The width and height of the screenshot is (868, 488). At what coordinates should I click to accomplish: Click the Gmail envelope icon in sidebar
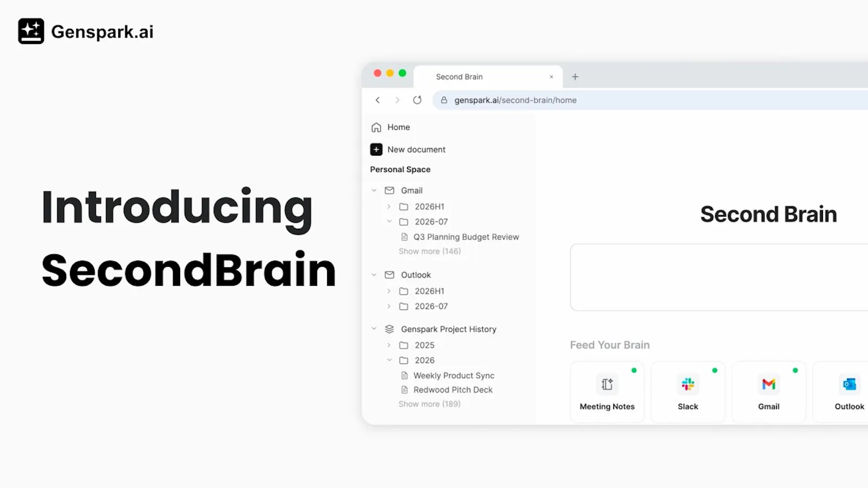[x=390, y=190]
